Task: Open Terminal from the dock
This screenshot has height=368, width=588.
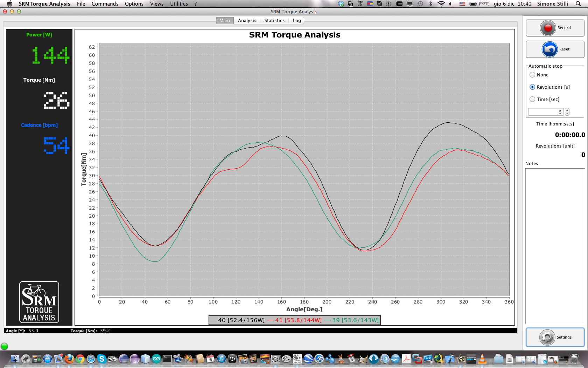Action: point(167,359)
